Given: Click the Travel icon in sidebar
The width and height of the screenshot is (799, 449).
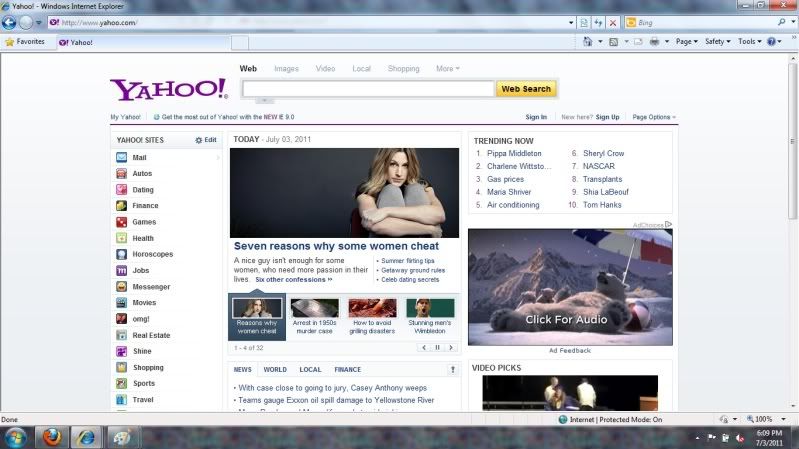Looking at the screenshot, I should coord(121,400).
